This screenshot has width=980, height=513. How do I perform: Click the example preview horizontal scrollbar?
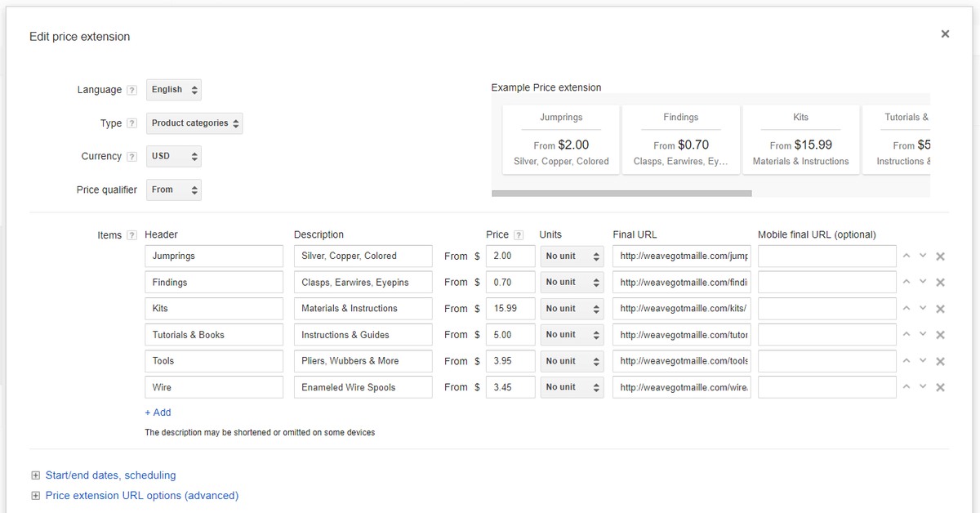click(621, 194)
